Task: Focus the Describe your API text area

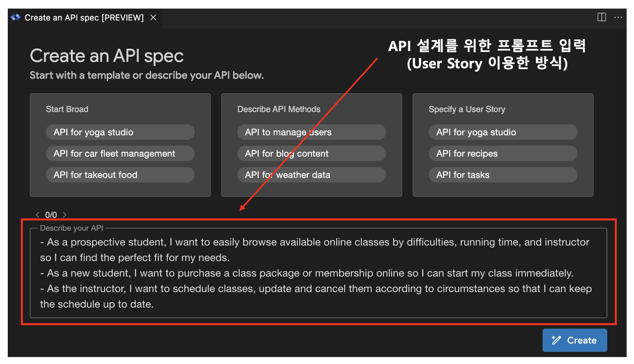Action: pos(318,273)
